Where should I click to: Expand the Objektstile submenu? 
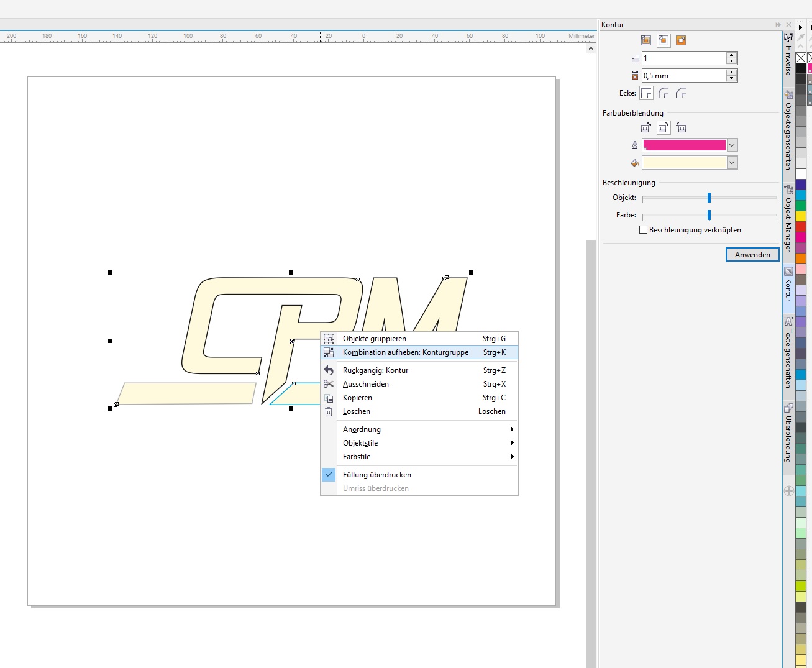(419, 443)
